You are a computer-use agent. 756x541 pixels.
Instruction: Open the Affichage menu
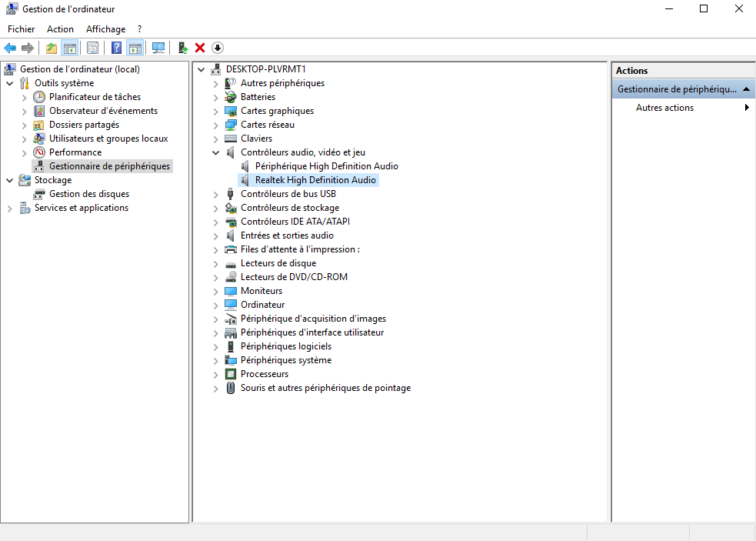pos(105,29)
